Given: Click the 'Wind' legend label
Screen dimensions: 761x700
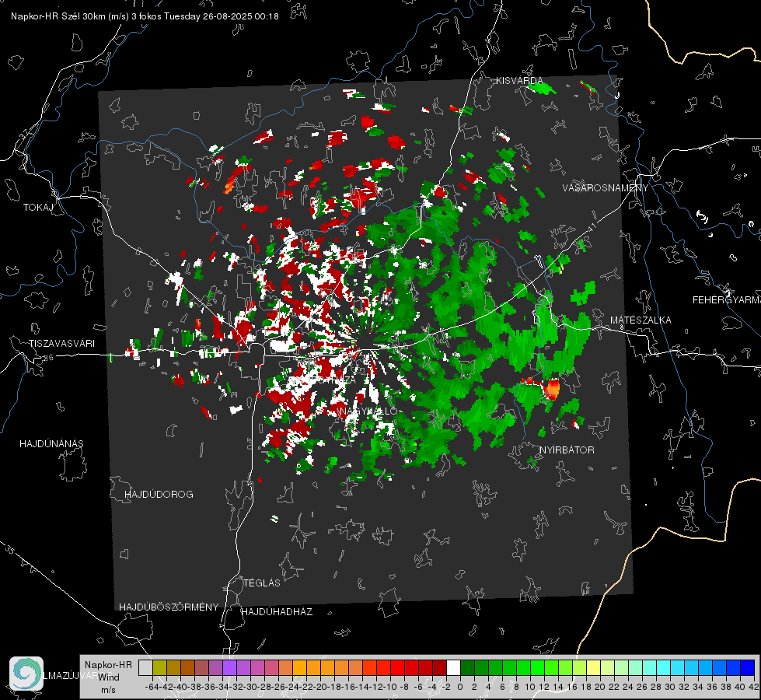Looking at the screenshot, I should point(109,677).
